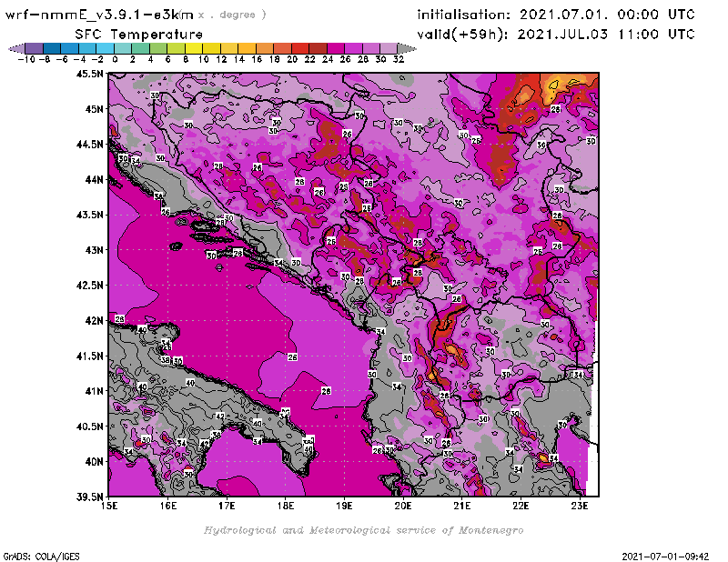
Task: Click the colorbar swatch between 0 and 2
Action: (x=123, y=48)
